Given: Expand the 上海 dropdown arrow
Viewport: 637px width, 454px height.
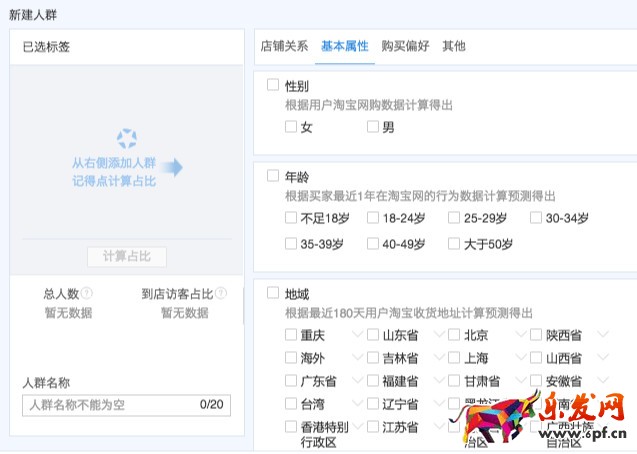Looking at the screenshot, I should tap(521, 358).
